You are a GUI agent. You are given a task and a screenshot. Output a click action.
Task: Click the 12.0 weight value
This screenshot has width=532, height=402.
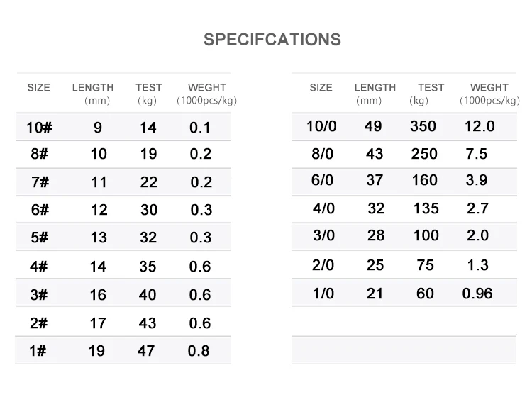(x=480, y=126)
